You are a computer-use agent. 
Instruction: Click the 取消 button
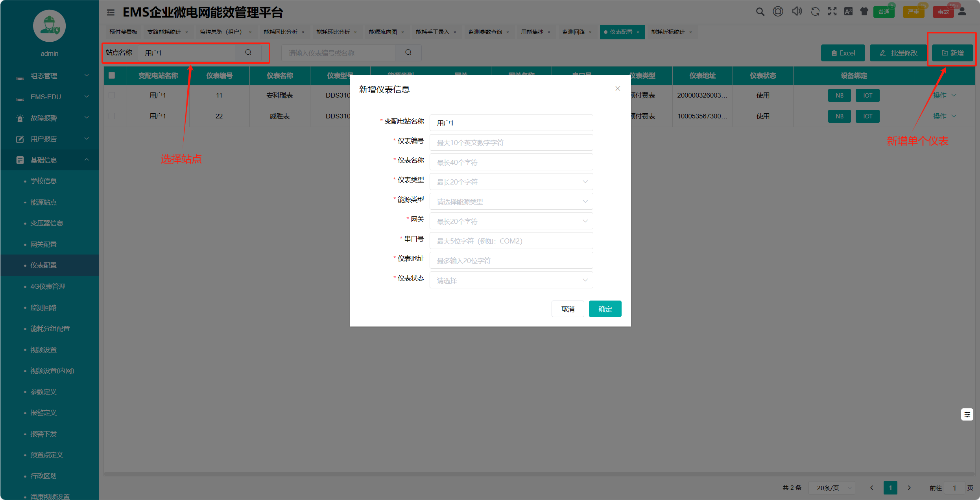(x=567, y=309)
